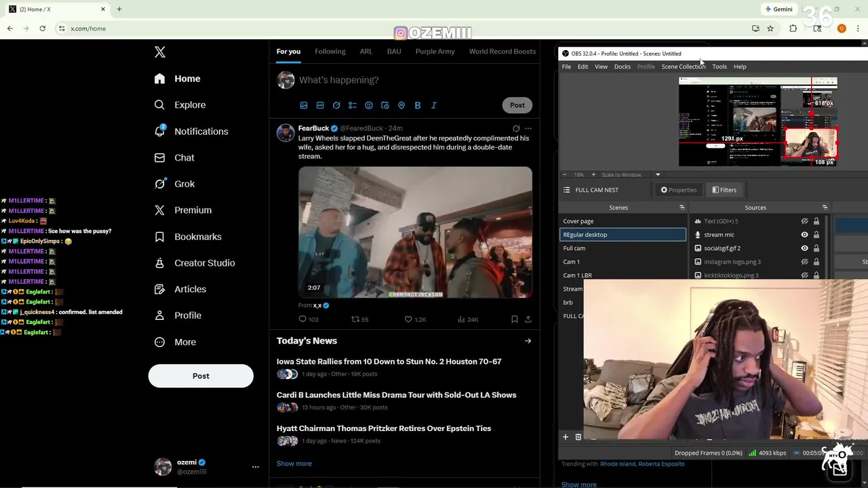Open Profile in the X sidebar
This screenshot has width=868, height=488.
[x=178, y=315]
